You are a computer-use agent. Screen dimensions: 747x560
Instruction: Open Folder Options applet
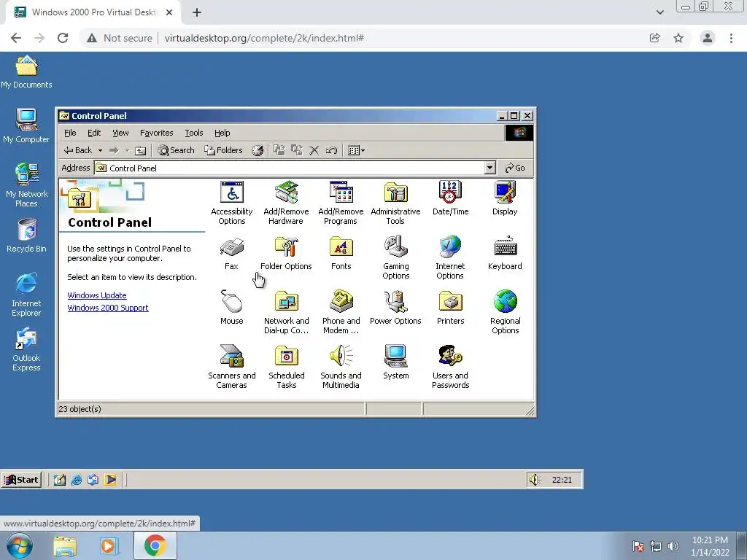286,253
